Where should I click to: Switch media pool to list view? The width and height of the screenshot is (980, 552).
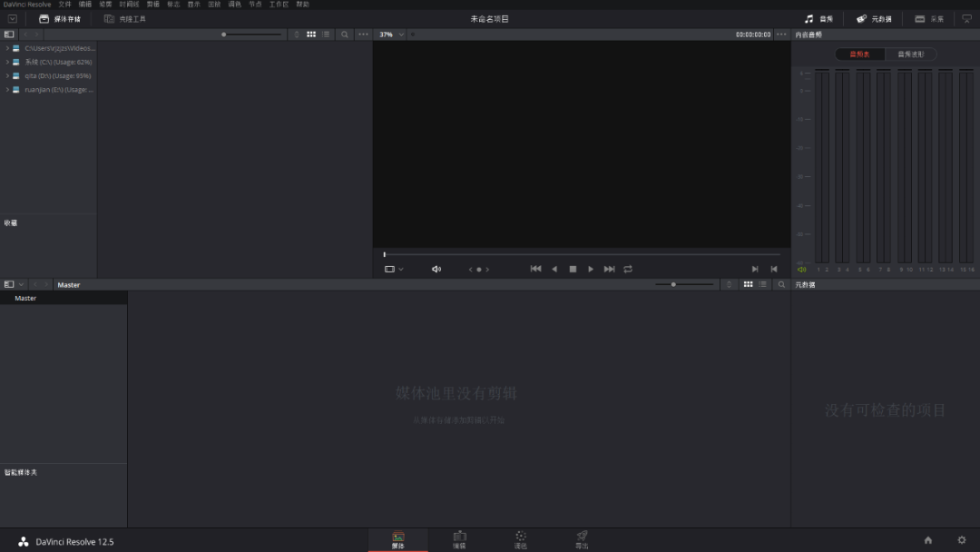click(762, 284)
